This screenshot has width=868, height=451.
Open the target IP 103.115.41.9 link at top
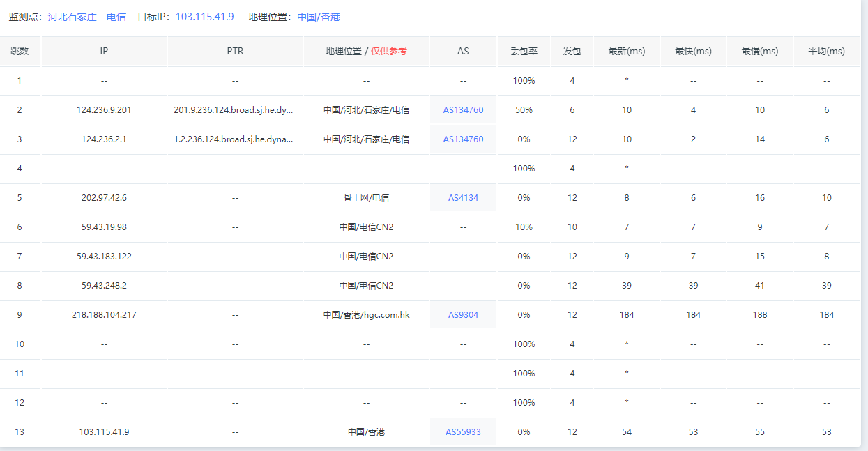204,17
